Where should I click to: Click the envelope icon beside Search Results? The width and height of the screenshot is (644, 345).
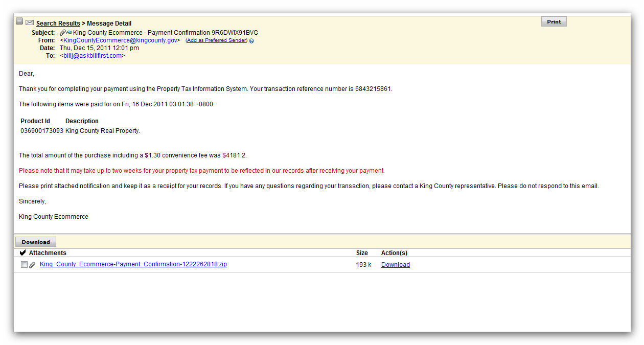point(30,22)
